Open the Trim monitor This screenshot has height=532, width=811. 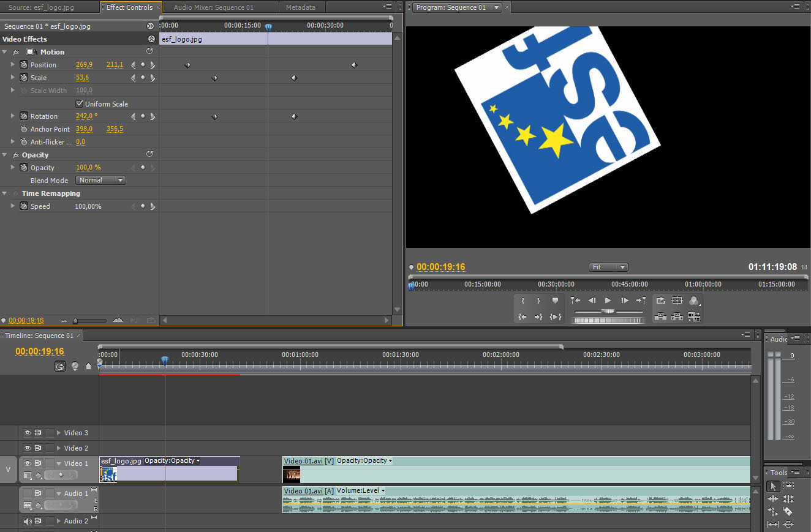[x=693, y=317]
